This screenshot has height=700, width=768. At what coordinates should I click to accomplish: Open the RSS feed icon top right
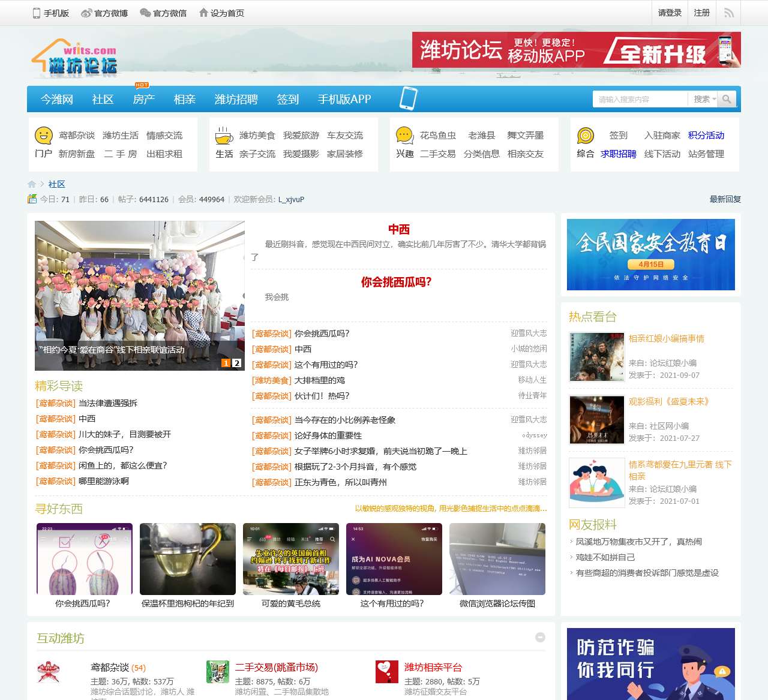click(x=728, y=13)
